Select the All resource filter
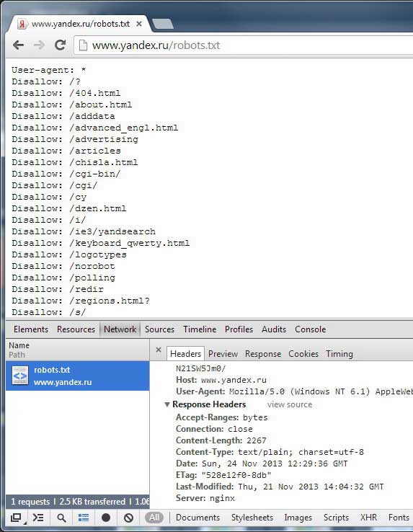 coord(154,518)
